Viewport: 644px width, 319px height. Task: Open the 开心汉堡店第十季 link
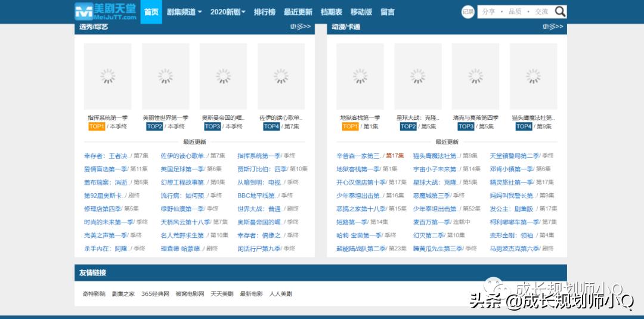[361, 182]
